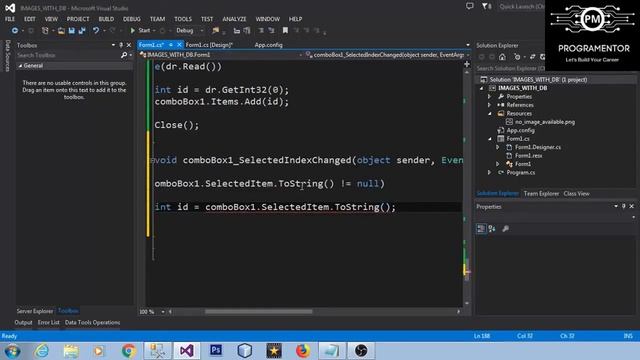Open the Server Explorer tab
Screen dimensions: 640x360
[35, 311]
